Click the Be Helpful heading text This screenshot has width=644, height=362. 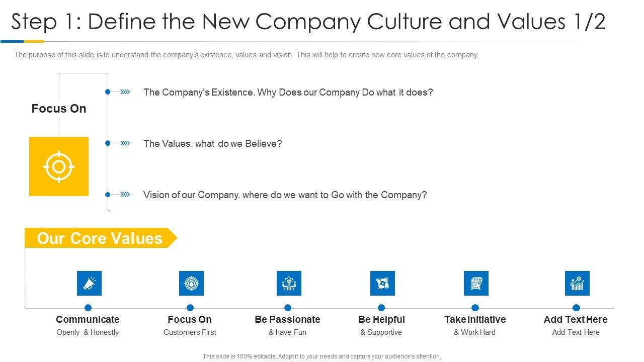pos(381,319)
